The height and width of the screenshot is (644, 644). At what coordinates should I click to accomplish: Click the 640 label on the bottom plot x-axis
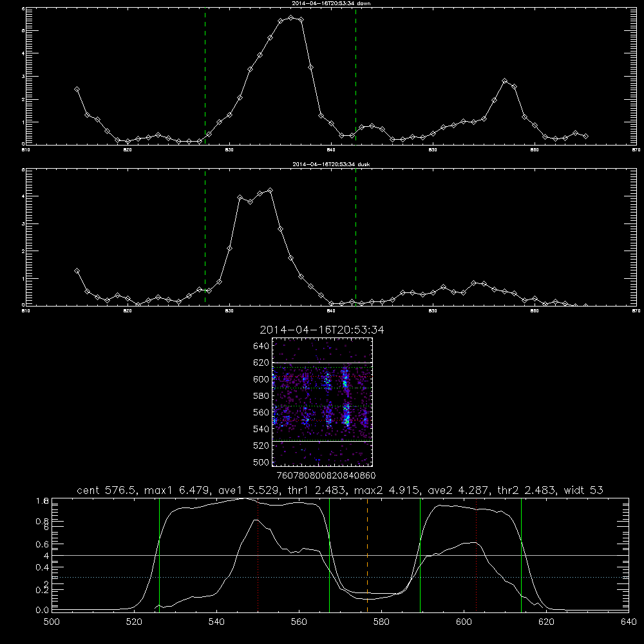[629, 621]
